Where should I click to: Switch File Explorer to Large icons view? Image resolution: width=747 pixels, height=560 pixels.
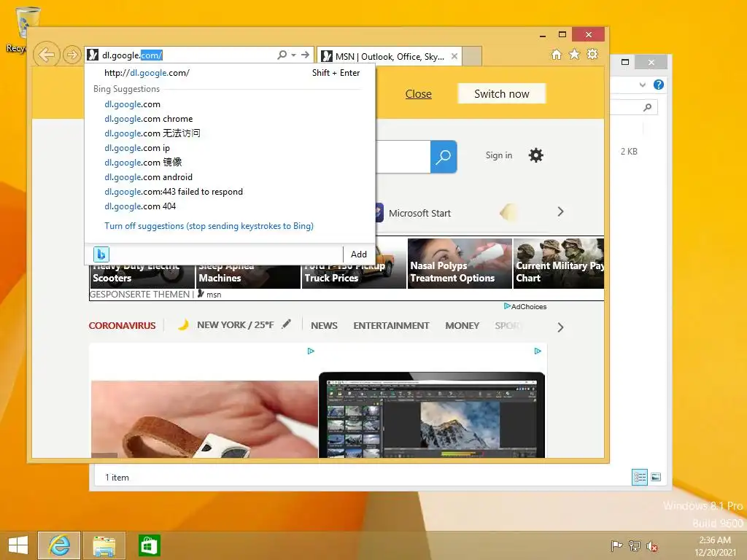(656, 477)
